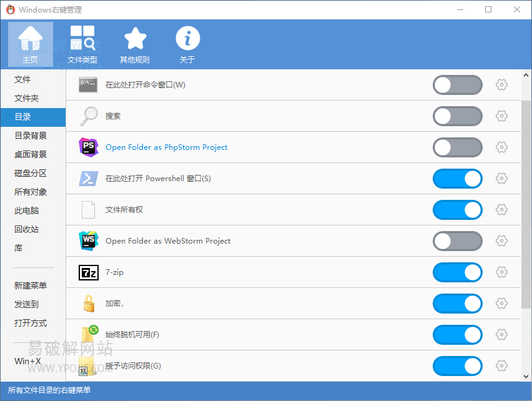This screenshot has height=401, width=532.
Task: Disable the 在此处打开 Powershell 窗口 toggle
Action: click(x=457, y=179)
